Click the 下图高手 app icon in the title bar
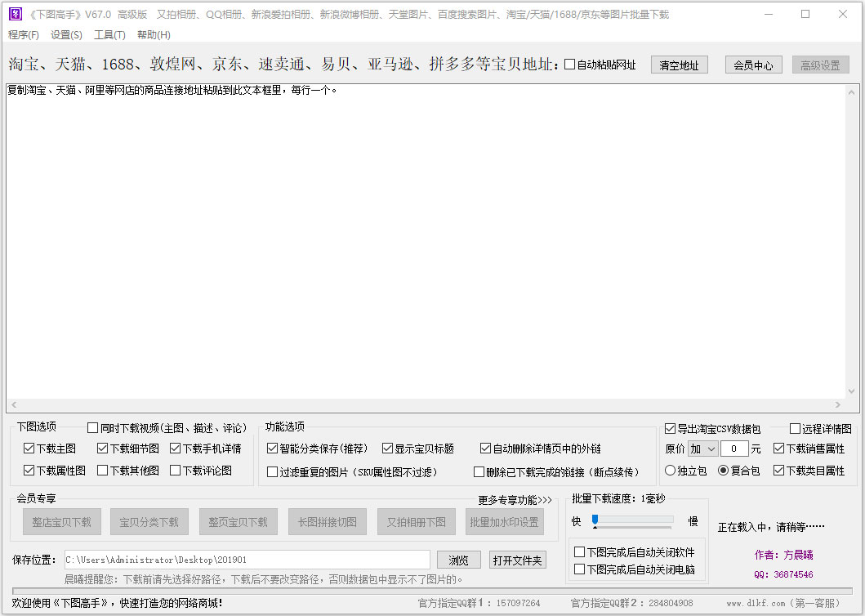Image resolution: width=865 pixels, height=616 pixels. pyautogui.click(x=15, y=14)
